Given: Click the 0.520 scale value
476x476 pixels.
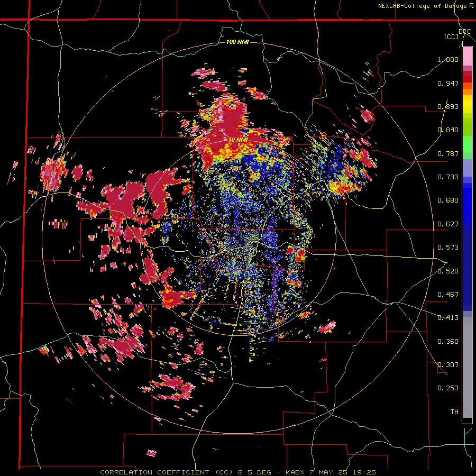Looking at the screenshot, I should point(448,271).
